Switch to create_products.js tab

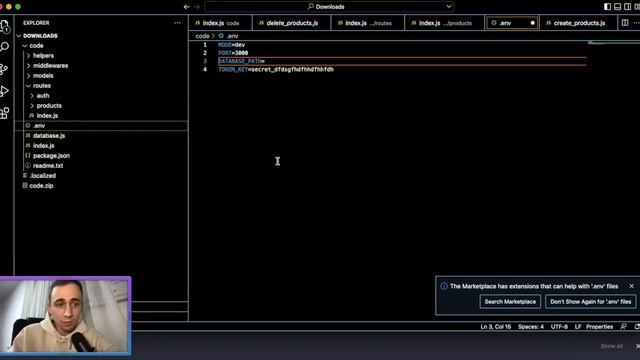tap(578, 23)
